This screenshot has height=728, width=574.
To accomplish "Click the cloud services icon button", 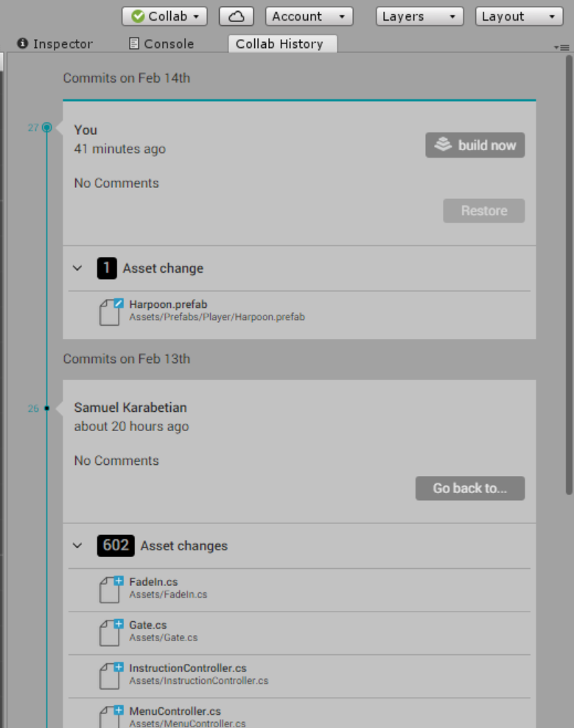I will click(x=236, y=16).
